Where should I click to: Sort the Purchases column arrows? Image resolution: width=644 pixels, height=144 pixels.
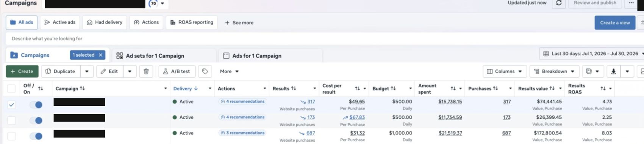(496, 88)
